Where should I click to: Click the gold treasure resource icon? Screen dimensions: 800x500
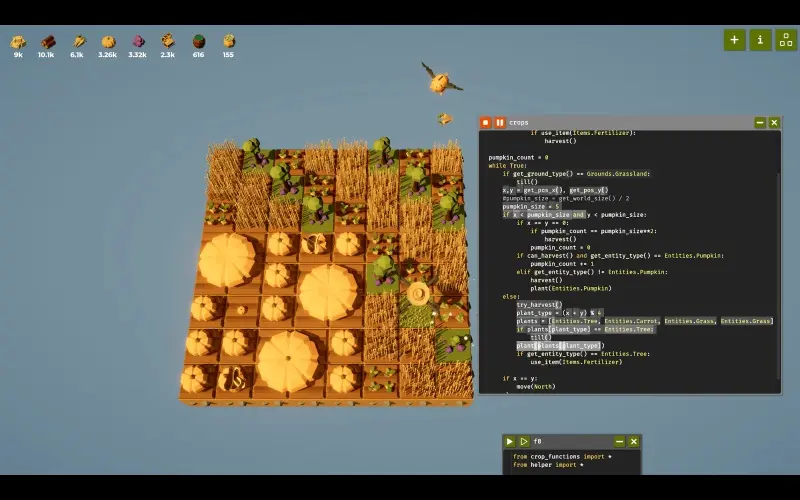click(168, 42)
